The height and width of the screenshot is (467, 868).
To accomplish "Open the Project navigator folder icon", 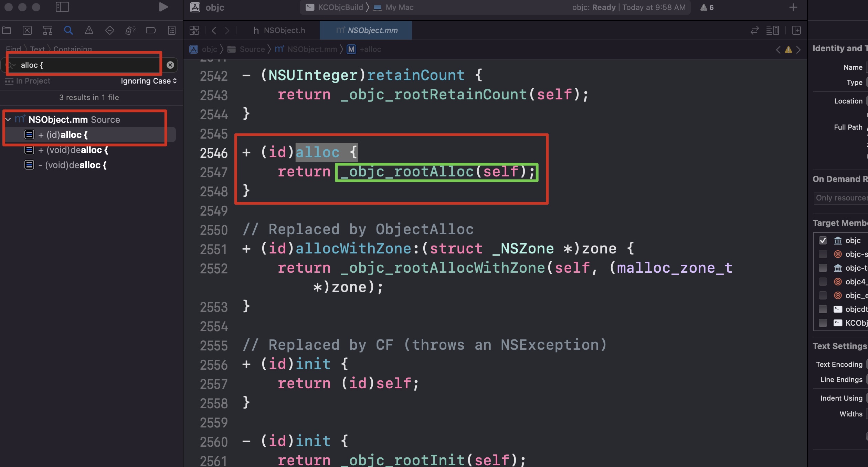I will [x=7, y=30].
